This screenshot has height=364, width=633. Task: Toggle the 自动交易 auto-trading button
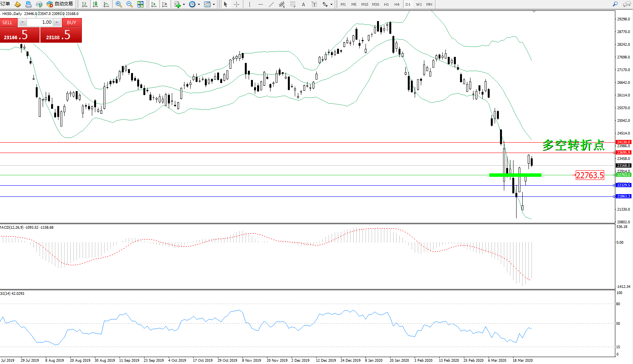point(60,4)
